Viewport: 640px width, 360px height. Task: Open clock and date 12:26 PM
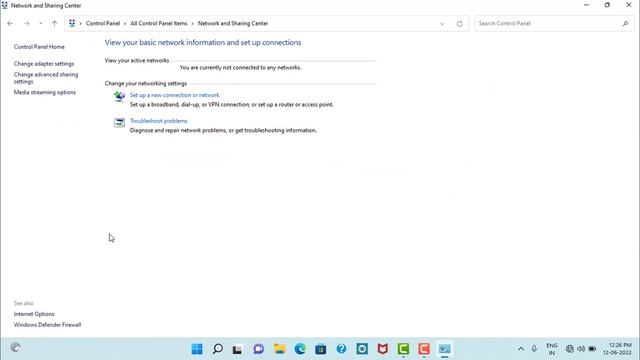coord(617,349)
